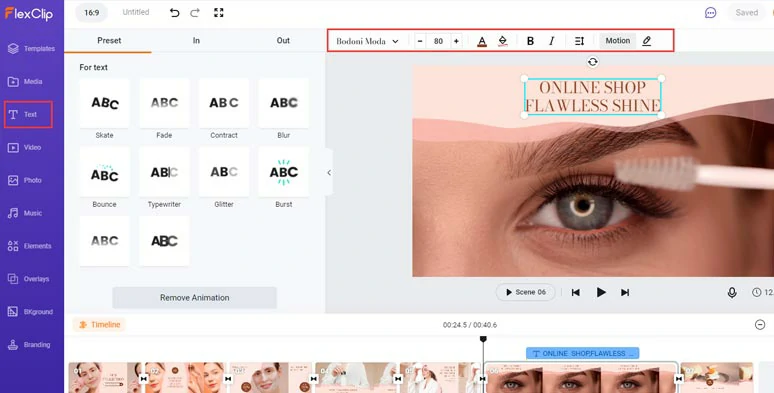Switch to the Preset animation tab

click(x=109, y=40)
